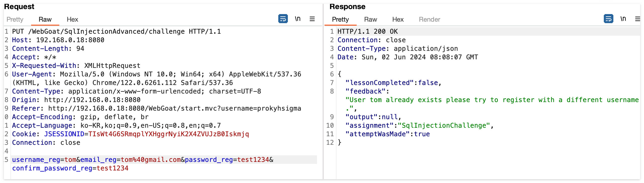Screen dimensions: 644x183
Task: Open the Request panel hamburger menu
Action: coord(312,19)
